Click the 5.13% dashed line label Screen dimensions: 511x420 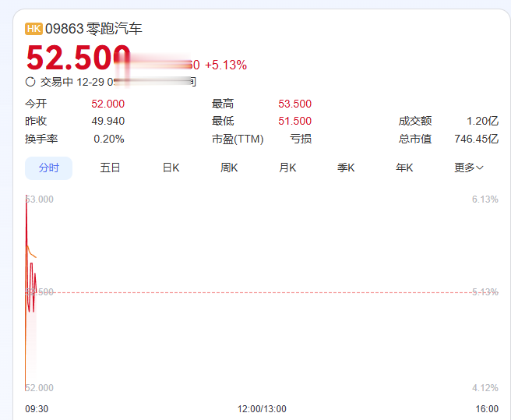tap(485, 292)
